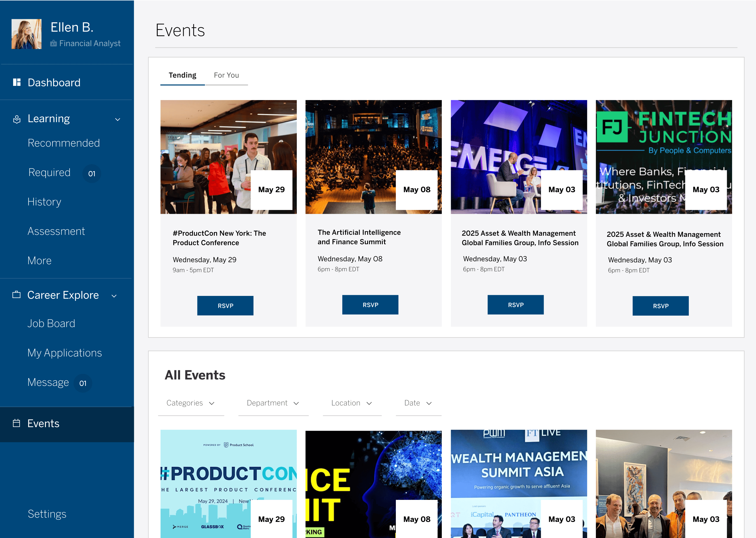Open the Emerge stage interview photo
756x538 pixels.
519,157
